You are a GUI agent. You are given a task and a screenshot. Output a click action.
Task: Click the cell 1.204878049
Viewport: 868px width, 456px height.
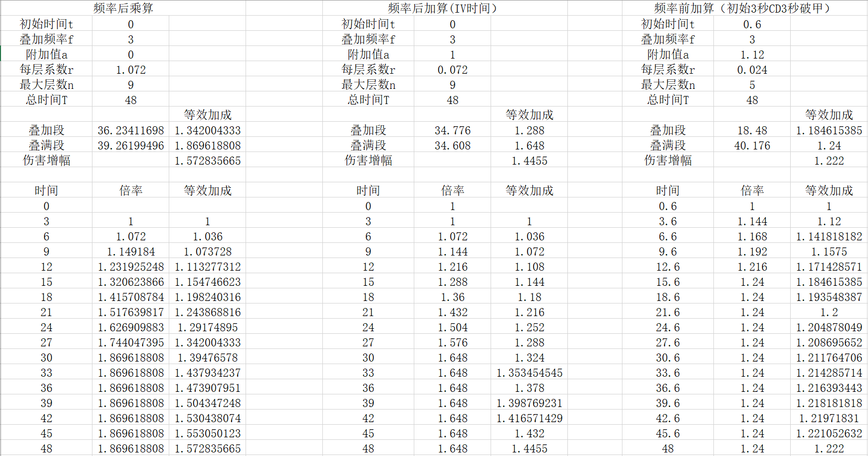[x=829, y=327]
